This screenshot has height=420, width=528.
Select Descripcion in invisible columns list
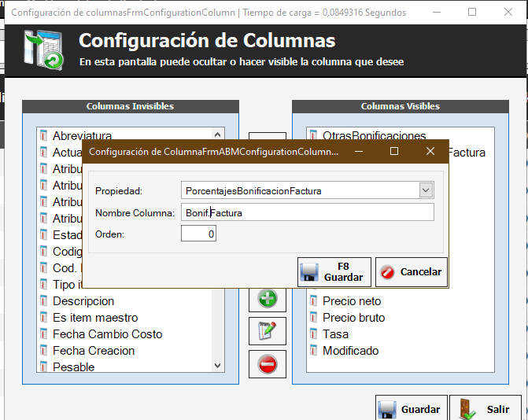(x=83, y=301)
